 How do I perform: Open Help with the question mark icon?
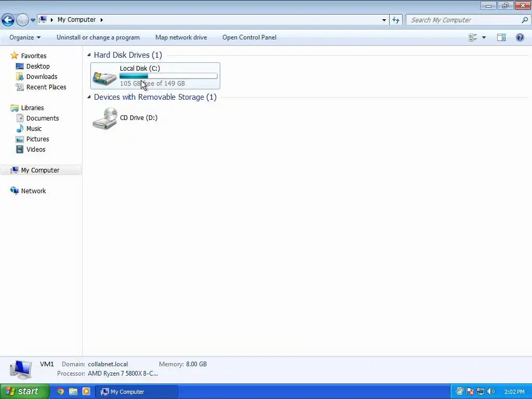(x=520, y=37)
